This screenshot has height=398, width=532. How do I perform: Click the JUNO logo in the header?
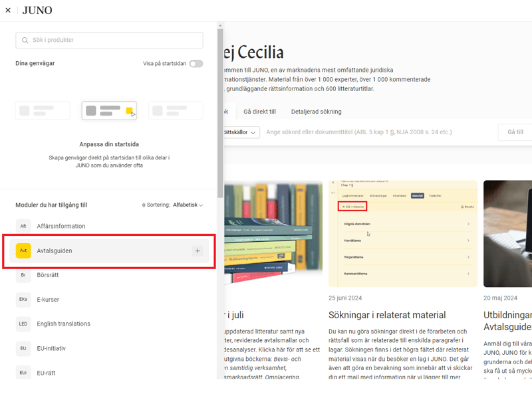click(37, 10)
